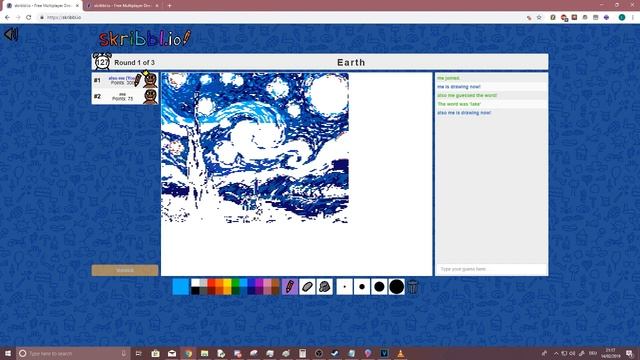Open Task View on the taskbar
This screenshot has width=640, height=360.
pyautogui.click(x=138, y=353)
